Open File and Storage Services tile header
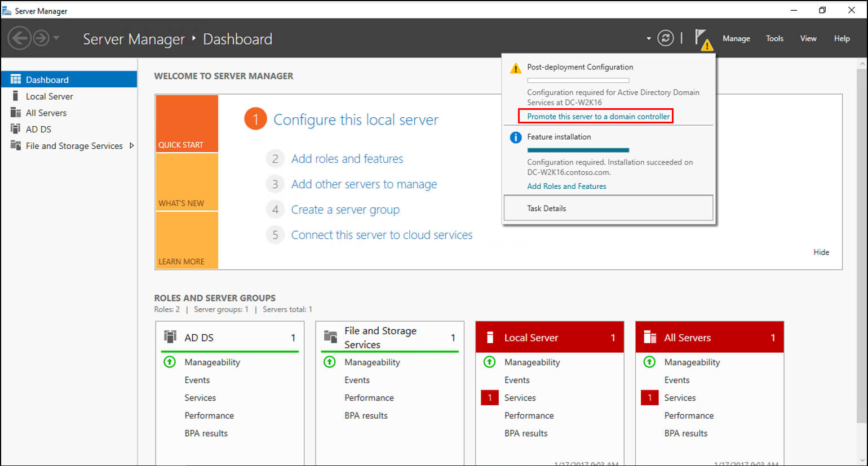868x466 pixels. [390, 338]
